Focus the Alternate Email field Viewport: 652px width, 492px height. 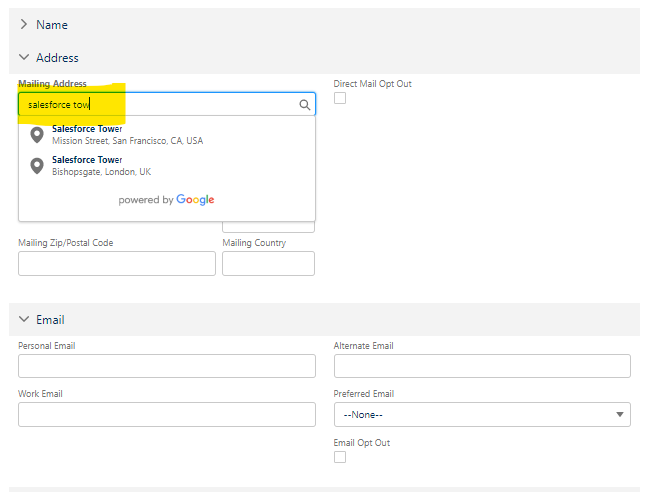click(x=482, y=366)
